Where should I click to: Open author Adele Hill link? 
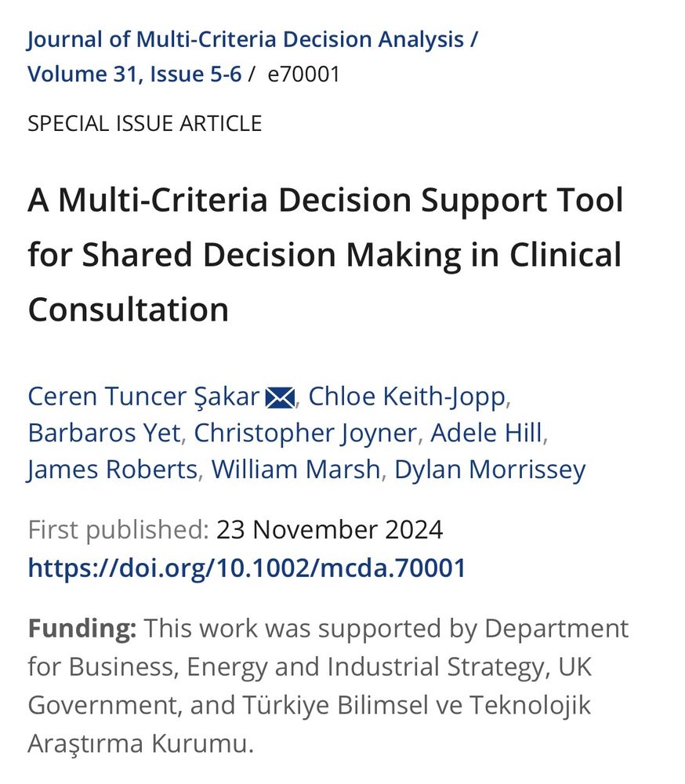[x=486, y=433]
